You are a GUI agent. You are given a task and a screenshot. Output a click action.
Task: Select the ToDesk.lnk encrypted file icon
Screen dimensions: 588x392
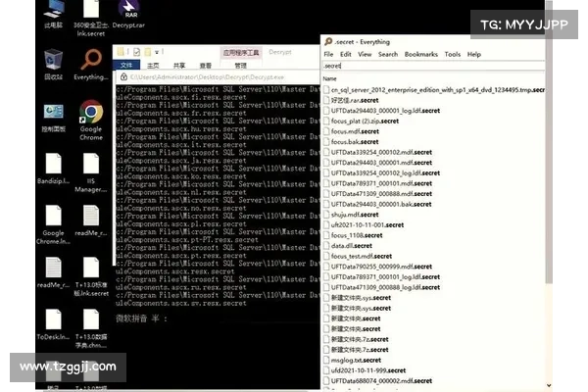[x=53, y=324]
